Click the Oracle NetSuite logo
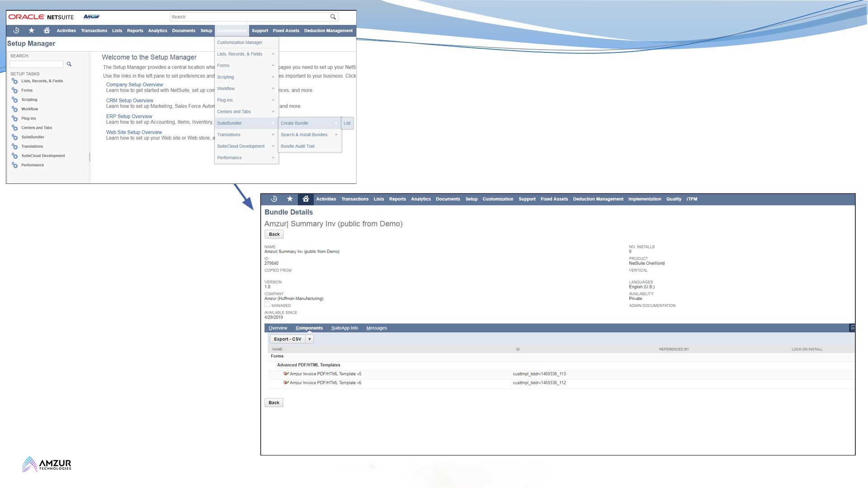 41,17
